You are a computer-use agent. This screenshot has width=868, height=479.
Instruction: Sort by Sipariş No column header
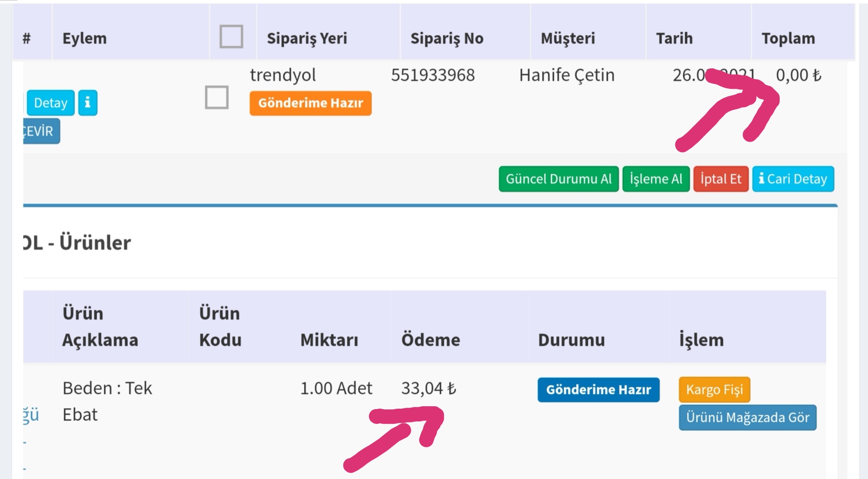point(446,38)
